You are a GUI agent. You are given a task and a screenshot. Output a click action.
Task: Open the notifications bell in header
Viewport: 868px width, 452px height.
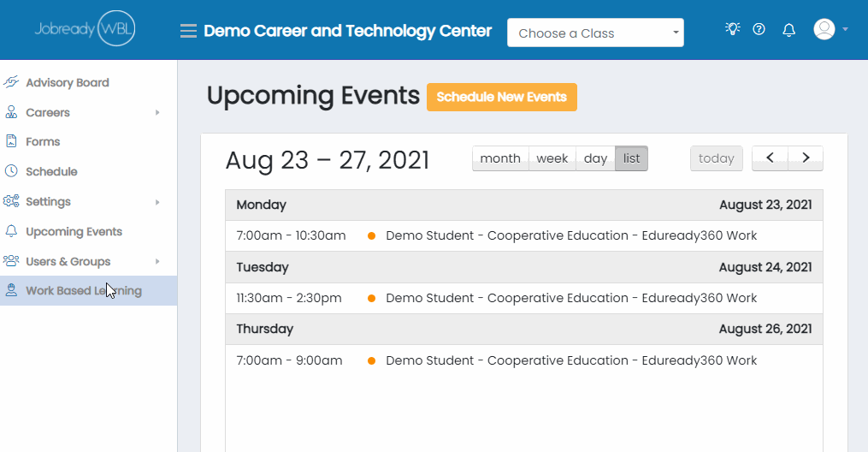[788, 30]
